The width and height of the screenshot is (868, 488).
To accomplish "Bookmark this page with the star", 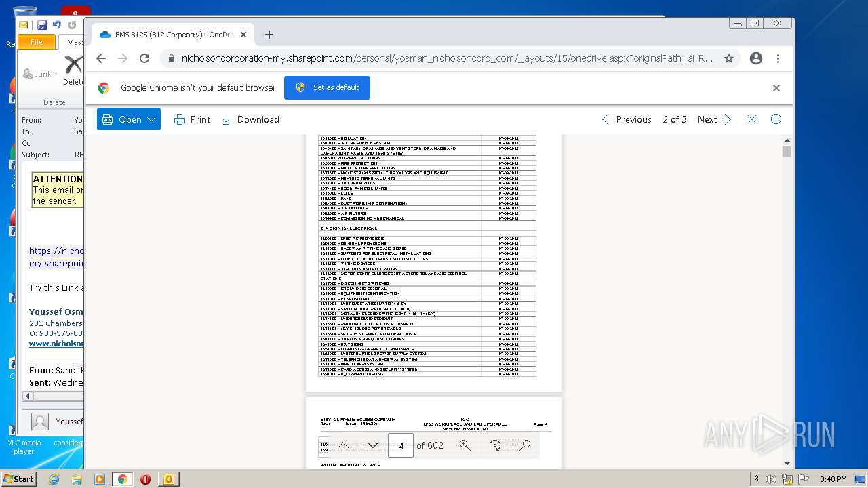I will coord(729,58).
